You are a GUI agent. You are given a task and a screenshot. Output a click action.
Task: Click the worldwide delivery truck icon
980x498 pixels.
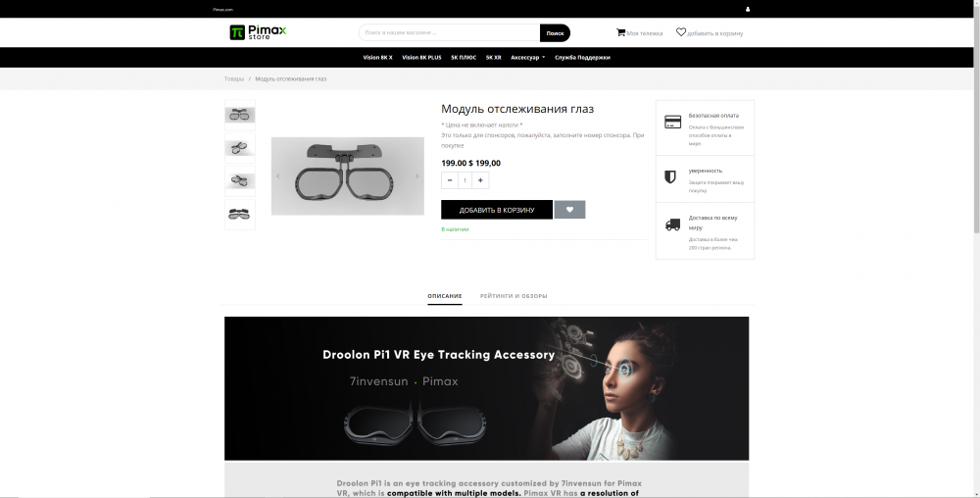(672, 224)
